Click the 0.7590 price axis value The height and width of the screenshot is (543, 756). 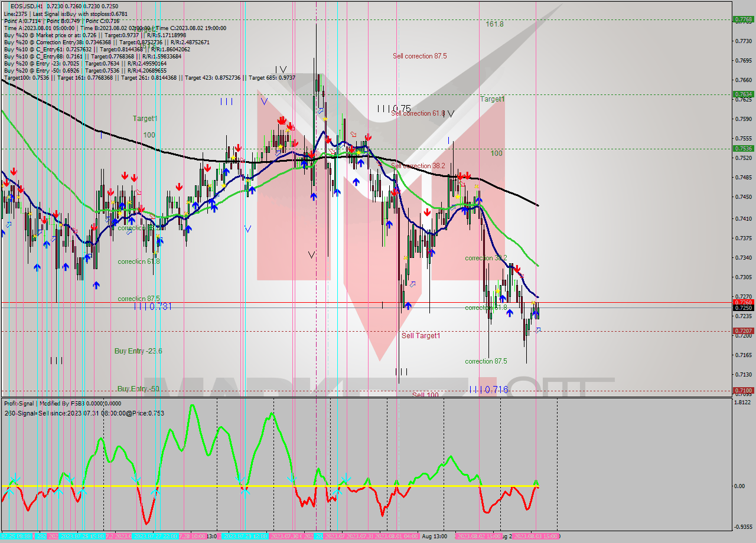click(742, 119)
